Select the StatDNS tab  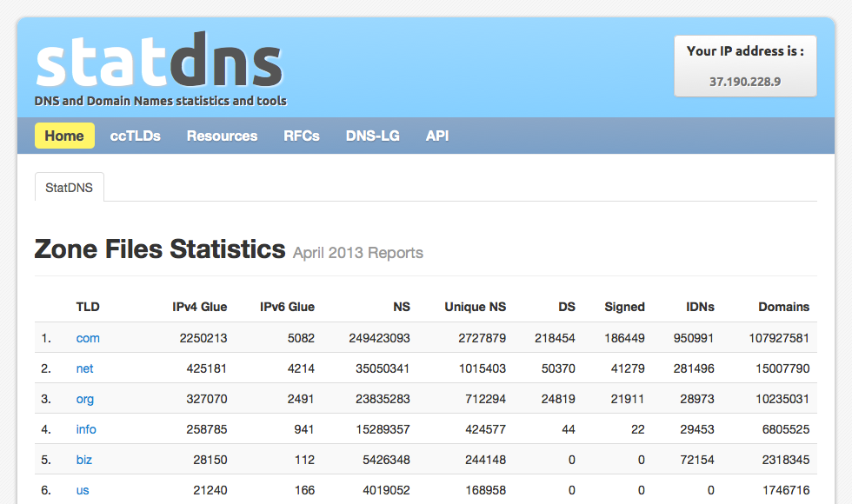point(69,188)
